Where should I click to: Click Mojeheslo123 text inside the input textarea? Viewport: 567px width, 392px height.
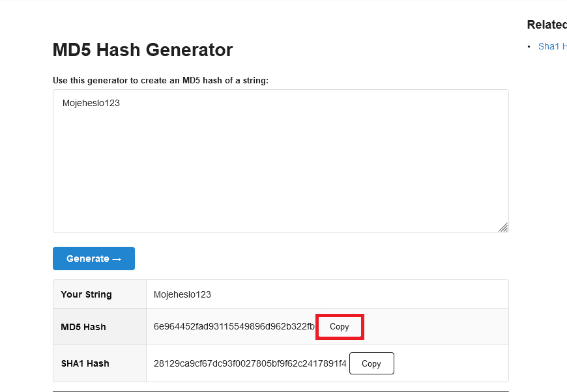[91, 103]
